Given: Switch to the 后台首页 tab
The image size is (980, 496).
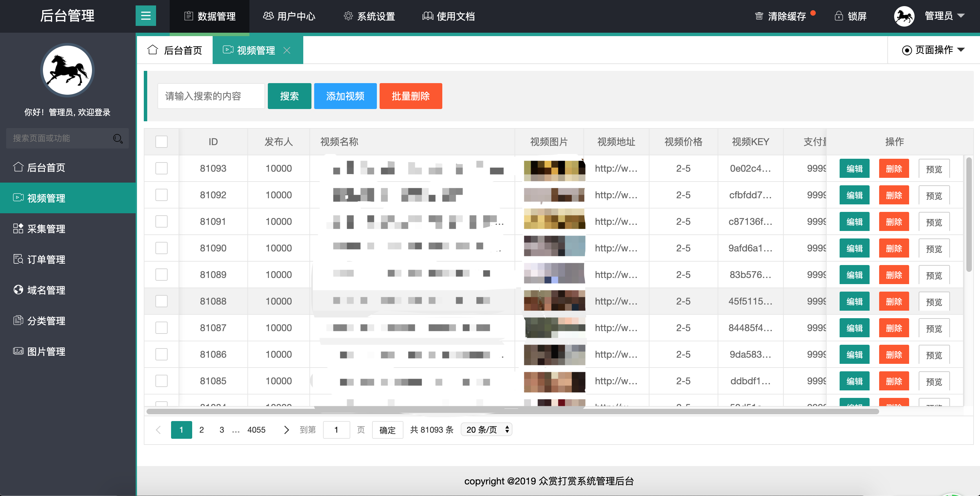Looking at the screenshot, I should 174,50.
